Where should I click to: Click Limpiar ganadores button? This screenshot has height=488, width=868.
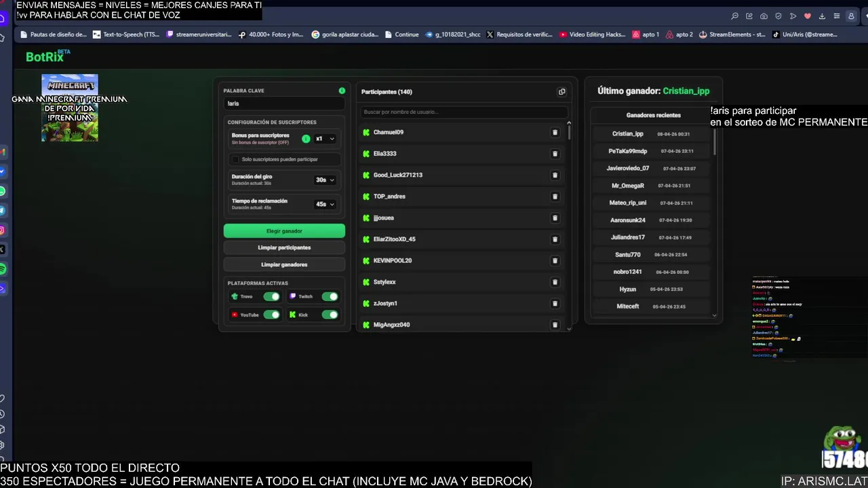click(x=284, y=264)
